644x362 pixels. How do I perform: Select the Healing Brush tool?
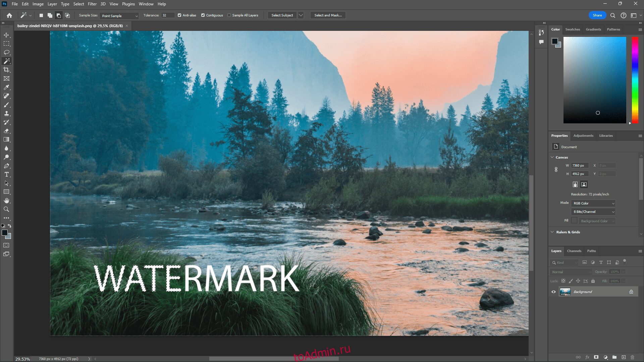tap(6, 96)
